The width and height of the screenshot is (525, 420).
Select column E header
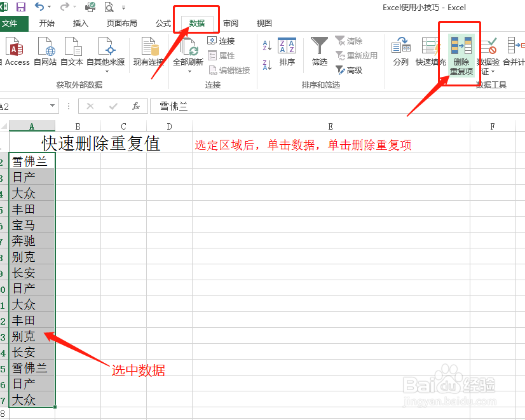pyautogui.click(x=331, y=126)
